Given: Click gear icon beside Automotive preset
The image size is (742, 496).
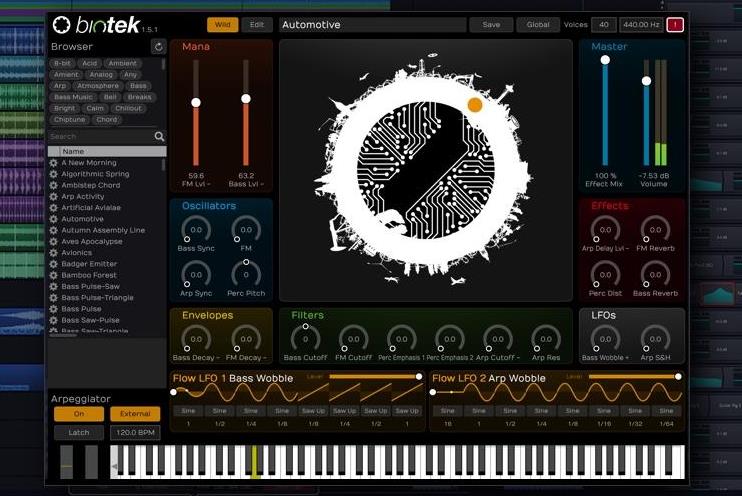Looking at the screenshot, I should point(53,219).
